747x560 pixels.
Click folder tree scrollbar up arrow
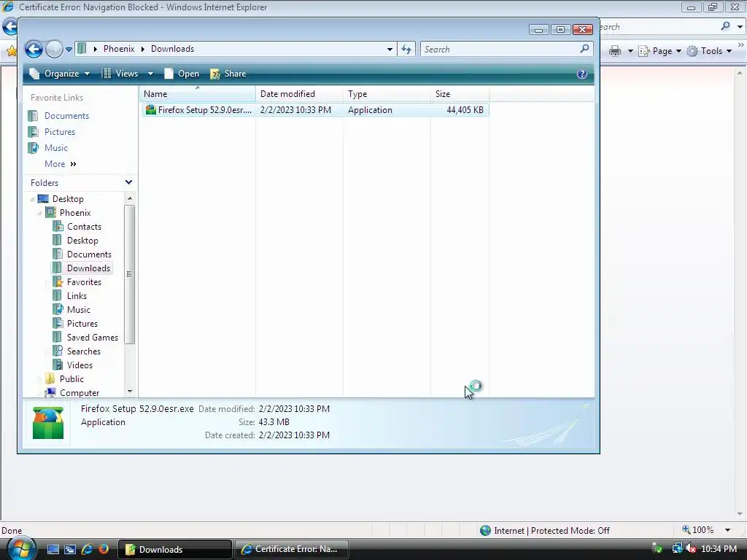130,198
